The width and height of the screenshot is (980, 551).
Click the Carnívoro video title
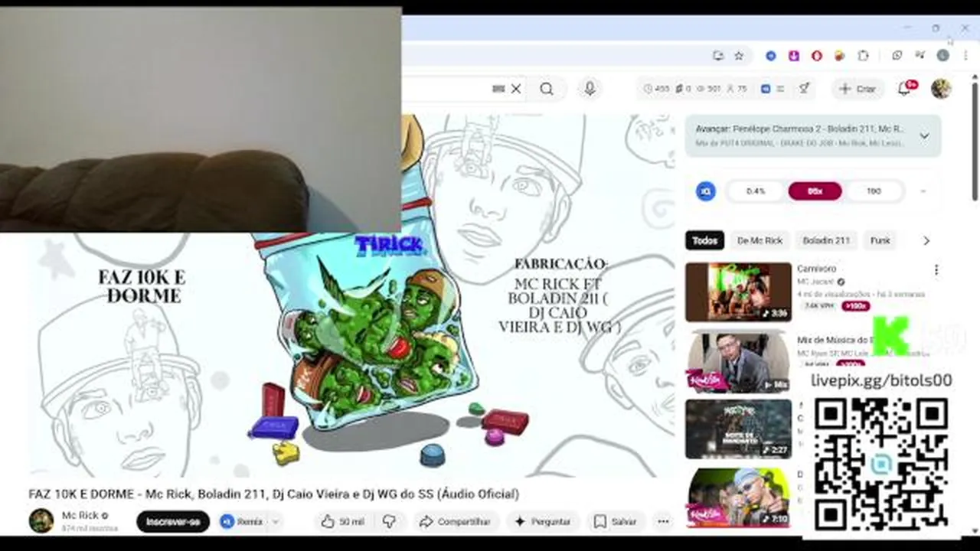[816, 269]
